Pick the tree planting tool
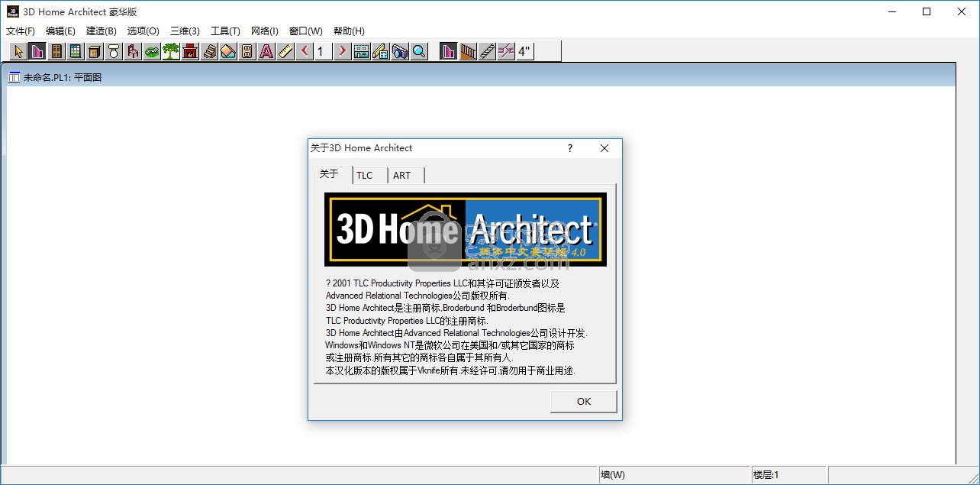Image resolution: width=980 pixels, height=485 pixels. tap(171, 51)
